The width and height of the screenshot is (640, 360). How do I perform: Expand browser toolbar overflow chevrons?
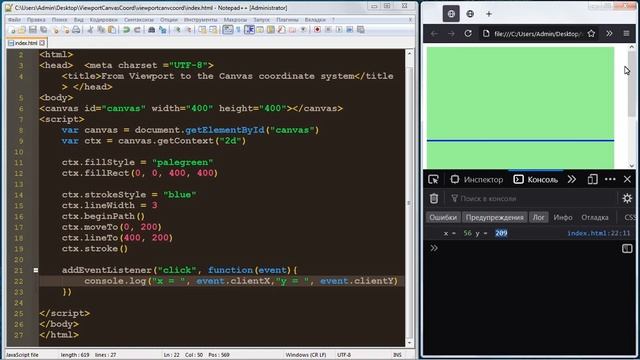pyautogui.click(x=609, y=33)
